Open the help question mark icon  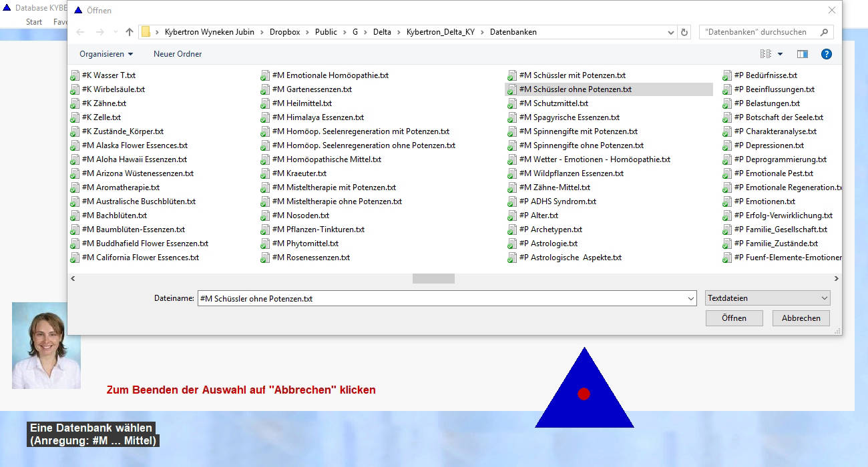coord(826,54)
